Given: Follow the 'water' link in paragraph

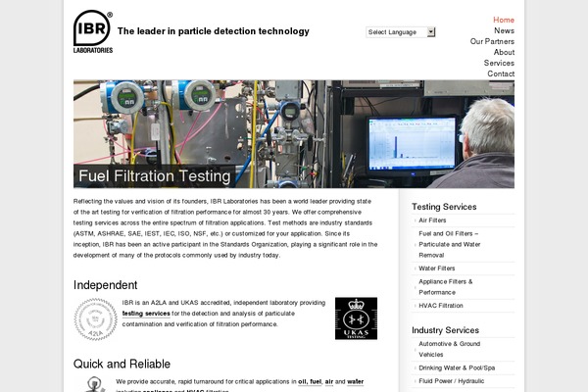Looking at the screenshot, I should [355, 382].
